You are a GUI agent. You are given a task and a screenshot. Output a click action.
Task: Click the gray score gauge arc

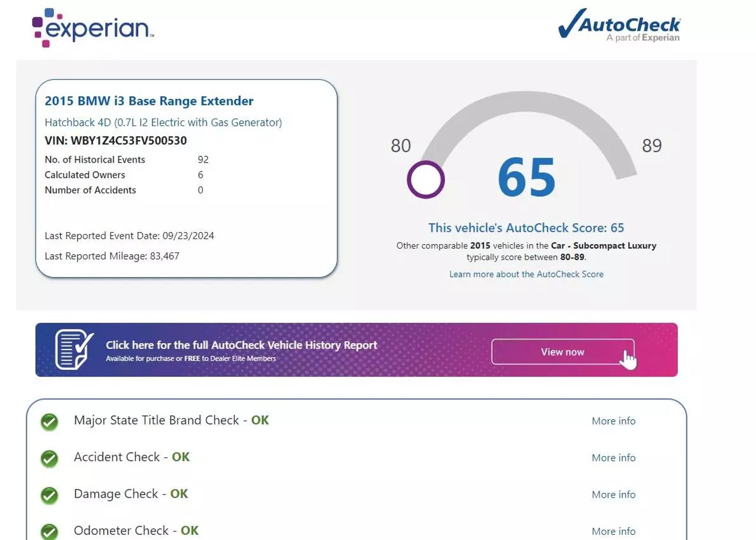click(x=525, y=102)
